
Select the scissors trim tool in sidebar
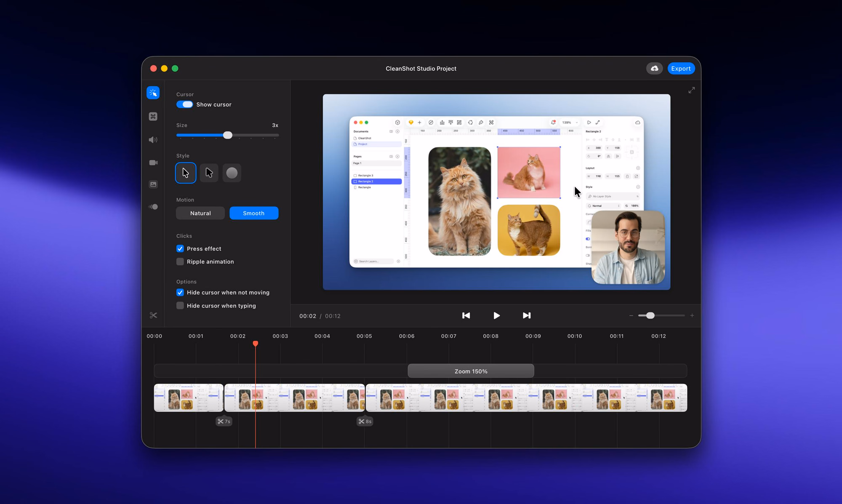click(153, 315)
